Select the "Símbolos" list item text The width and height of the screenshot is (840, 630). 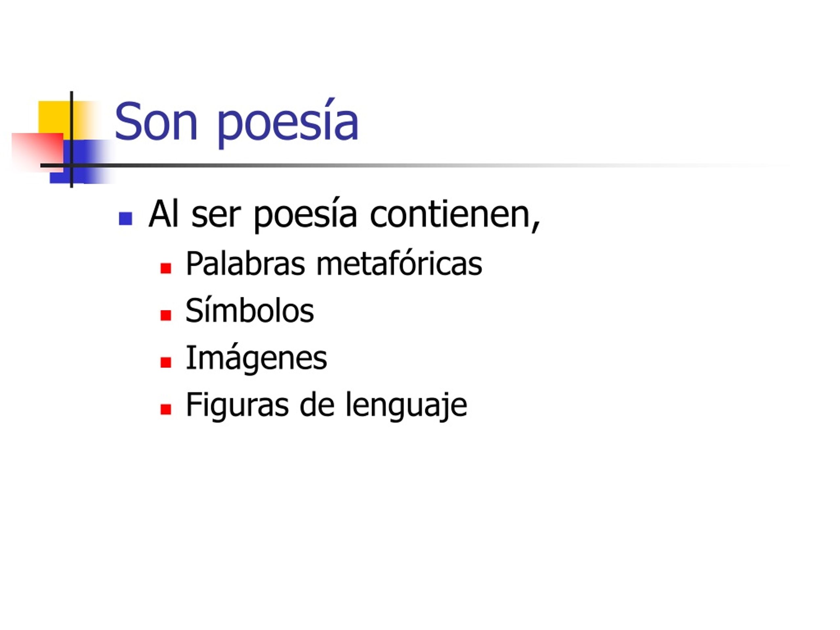pos(250,311)
